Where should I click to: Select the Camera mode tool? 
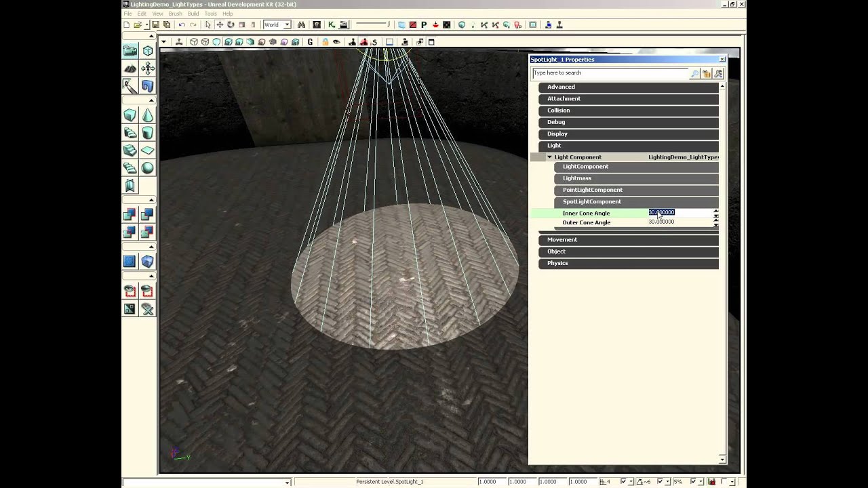[130, 51]
